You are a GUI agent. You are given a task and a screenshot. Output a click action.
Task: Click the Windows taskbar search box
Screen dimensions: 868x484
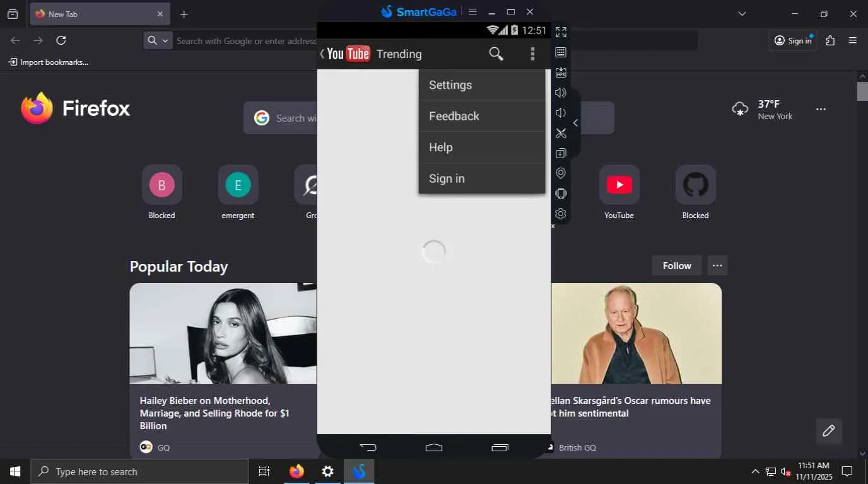coord(140,471)
